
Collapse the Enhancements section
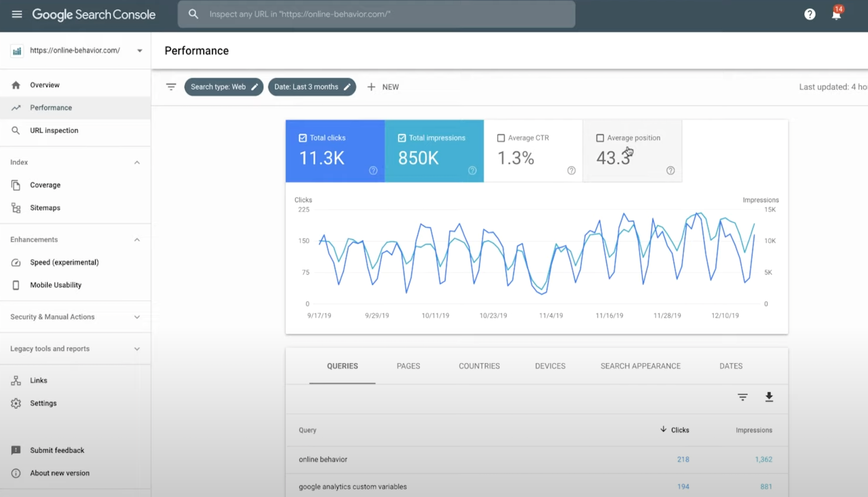click(x=137, y=240)
